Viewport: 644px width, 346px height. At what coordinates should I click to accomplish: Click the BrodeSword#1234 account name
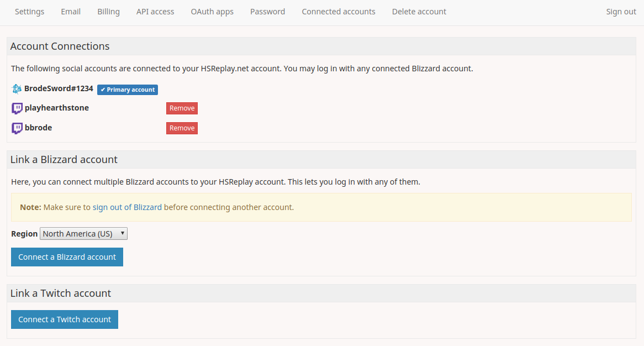(x=59, y=89)
